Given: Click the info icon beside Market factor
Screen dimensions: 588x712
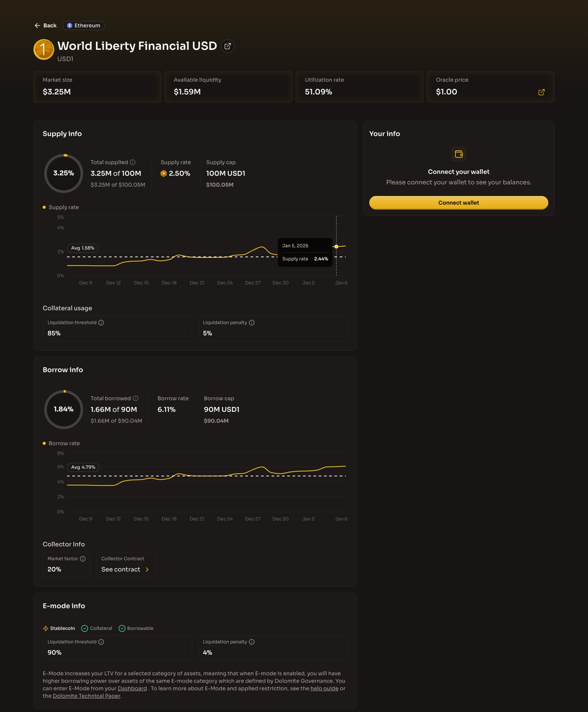Looking at the screenshot, I should coord(83,559).
